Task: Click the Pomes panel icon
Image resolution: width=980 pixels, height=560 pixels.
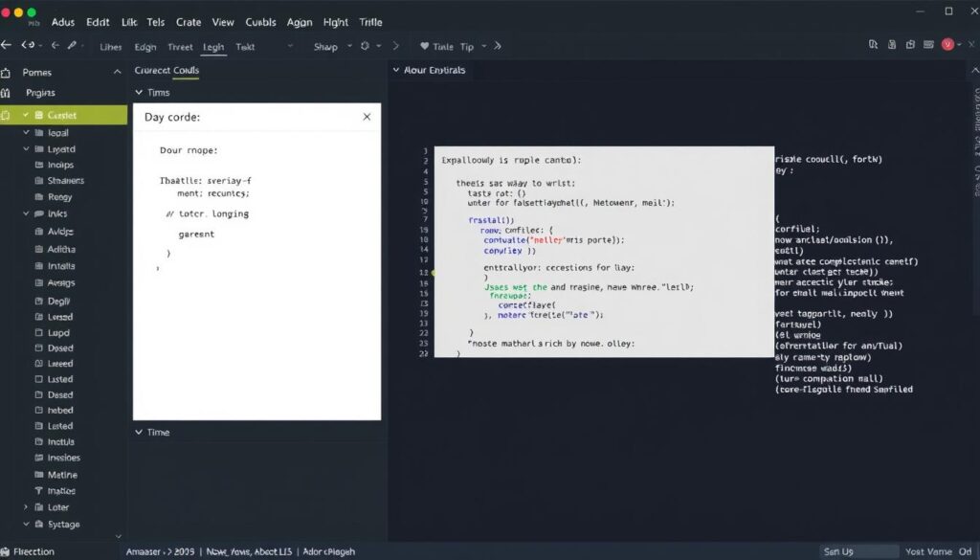Action: [6, 73]
